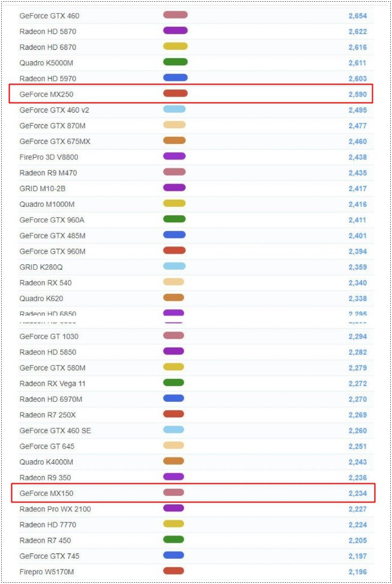The width and height of the screenshot is (392, 584).
Task: Open Radeon HD 5970 GPU details
Action: point(47,79)
